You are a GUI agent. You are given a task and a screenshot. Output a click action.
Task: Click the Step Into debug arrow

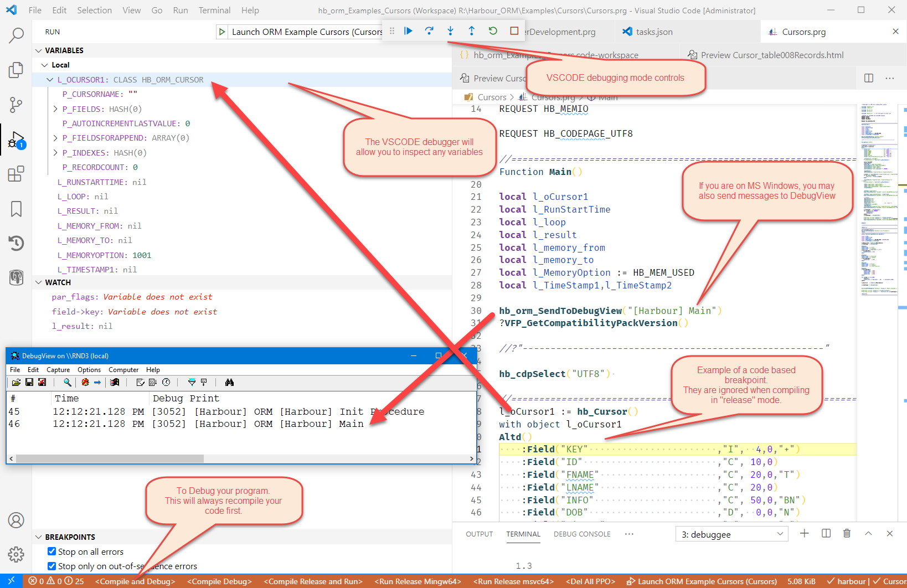(x=450, y=31)
